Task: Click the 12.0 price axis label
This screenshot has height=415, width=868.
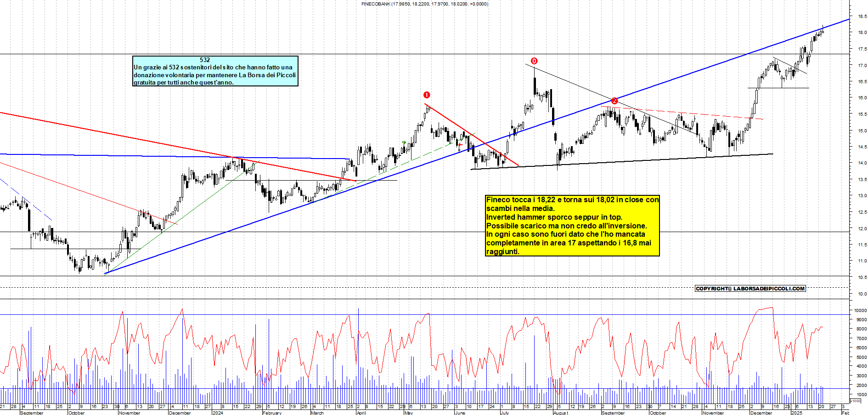Action: [x=862, y=229]
